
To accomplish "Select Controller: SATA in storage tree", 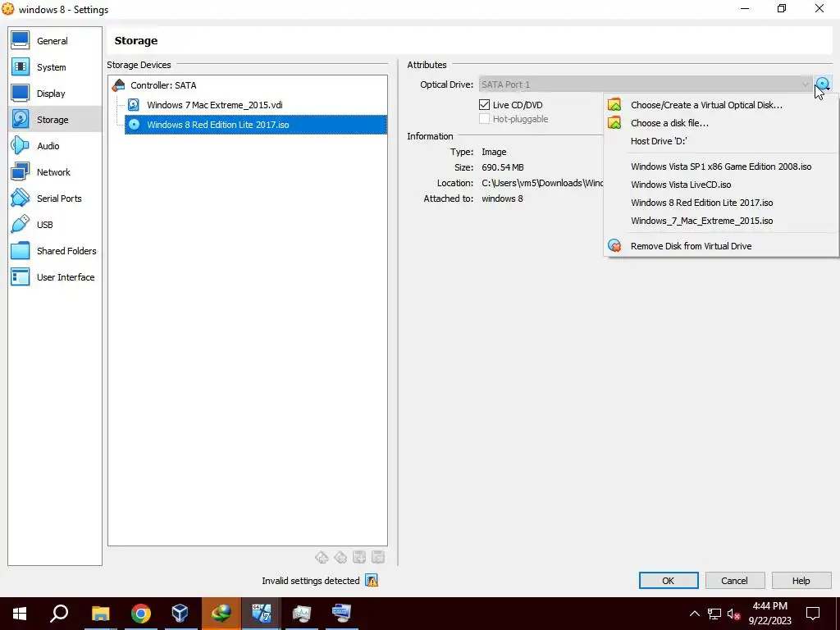I will tap(163, 85).
